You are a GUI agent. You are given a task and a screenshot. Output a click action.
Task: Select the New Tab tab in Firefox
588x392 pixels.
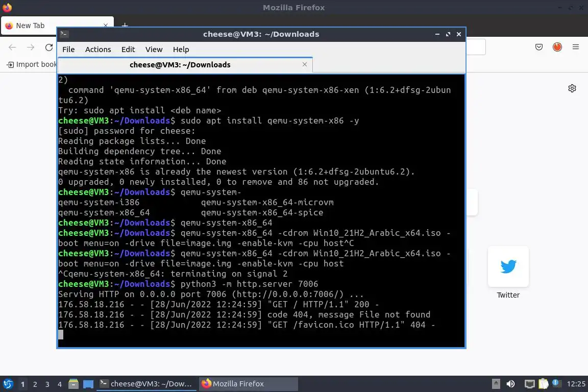pos(57,26)
